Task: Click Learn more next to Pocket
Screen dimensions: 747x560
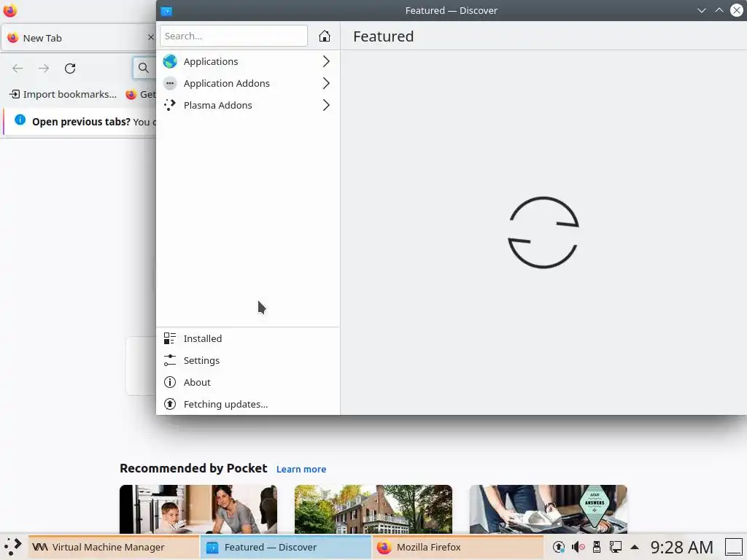Action: 301,469
